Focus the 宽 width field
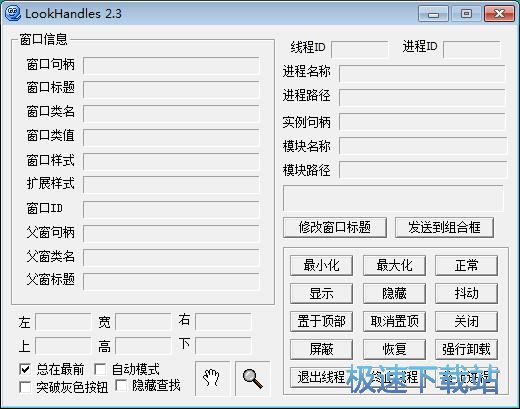The height and width of the screenshot is (409, 520). pos(143,321)
